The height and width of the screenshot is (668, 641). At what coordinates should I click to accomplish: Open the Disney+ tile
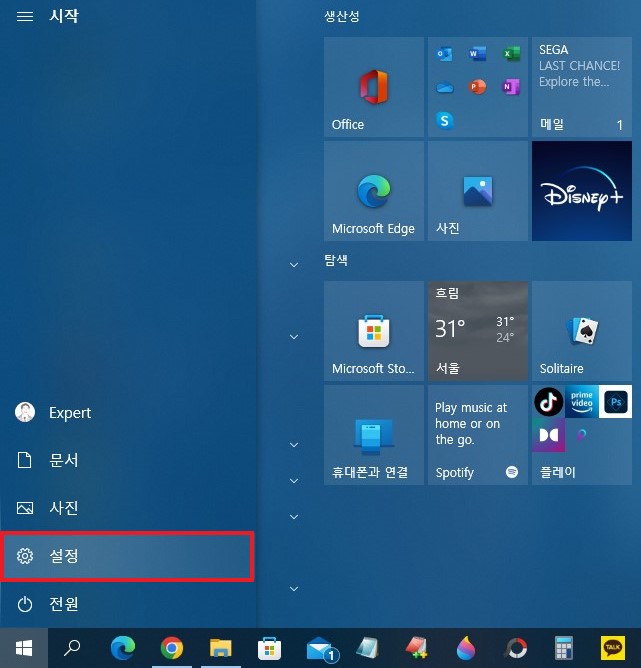pyautogui.click(x=582, y=191)
